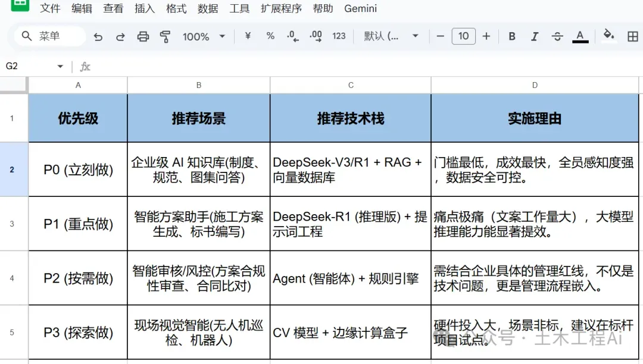Decrease font size with minus button
This screenshot has width=643, height=364.
click(x=441, y=36)
